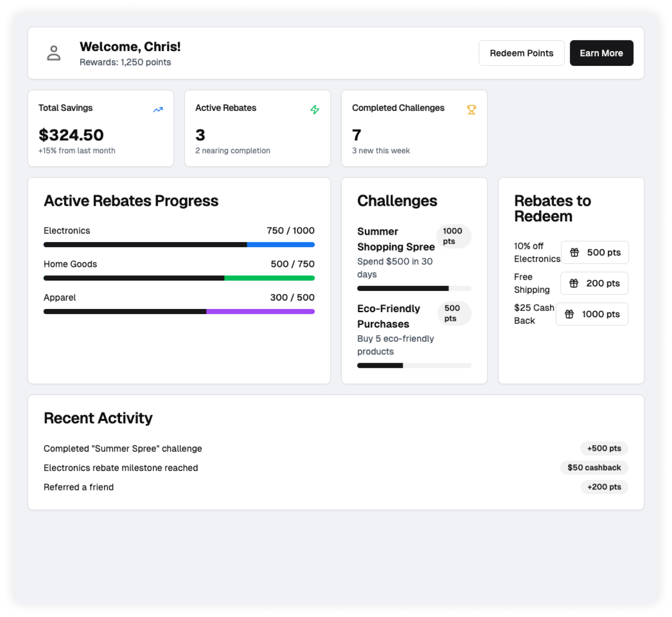Click the gift icon beside 200 pts
672x617 pixels.
tap(574, 283)
